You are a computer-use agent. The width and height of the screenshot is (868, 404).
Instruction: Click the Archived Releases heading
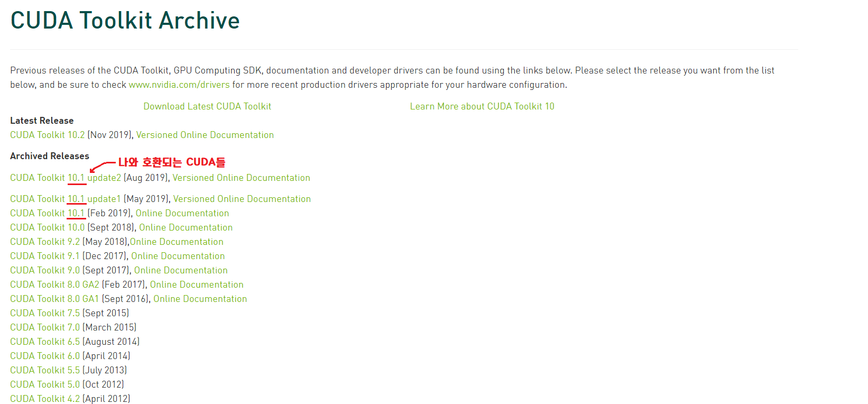(50, 156)
